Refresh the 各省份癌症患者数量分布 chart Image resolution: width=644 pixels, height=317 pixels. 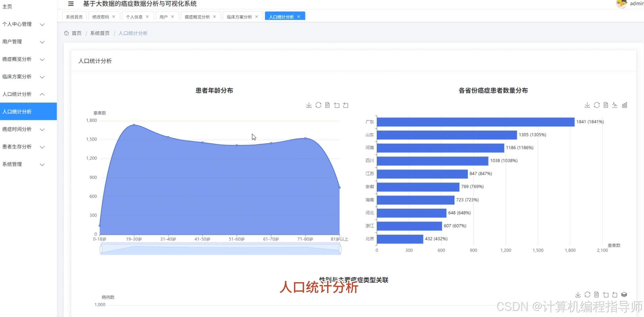596,105
